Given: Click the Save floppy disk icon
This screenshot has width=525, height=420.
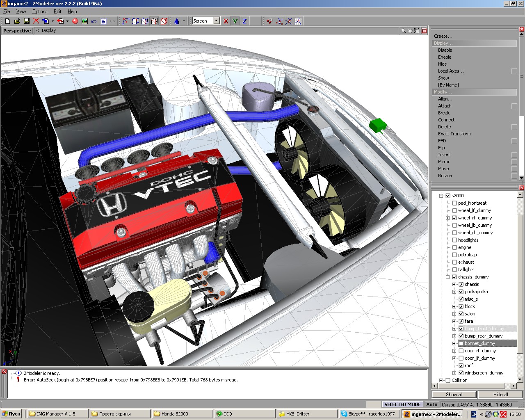Looking at the screenshot, I should pos(26,21).
